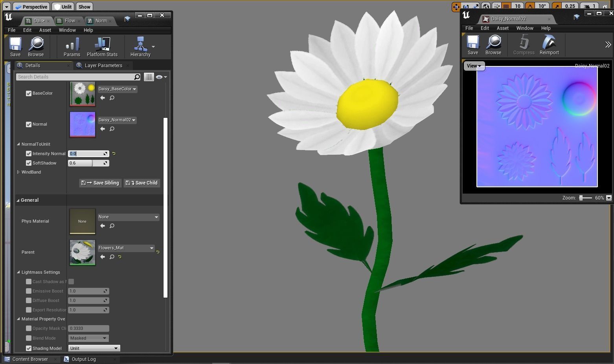Toggle the Normal parameter checkbox

29,124
